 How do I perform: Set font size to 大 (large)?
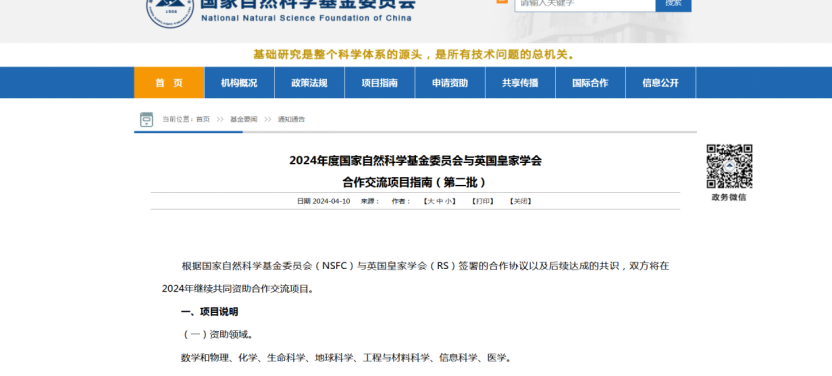click(x=431, y=202)
